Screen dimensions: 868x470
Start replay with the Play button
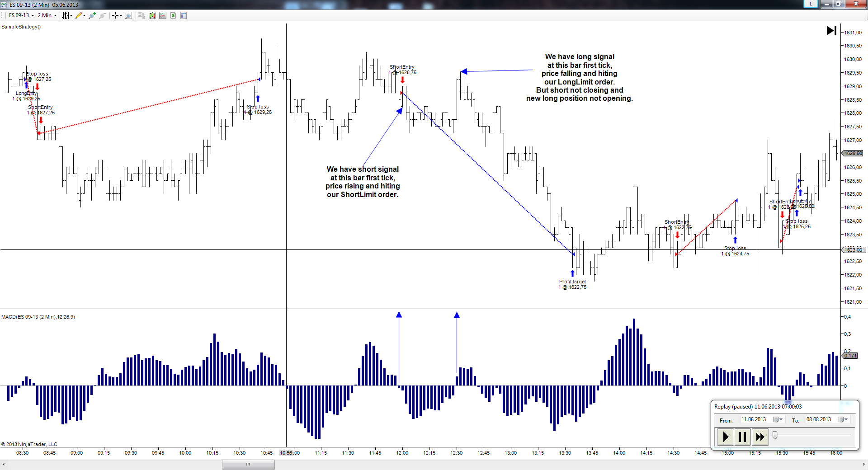pyautogui.click(x=726, y=437)
